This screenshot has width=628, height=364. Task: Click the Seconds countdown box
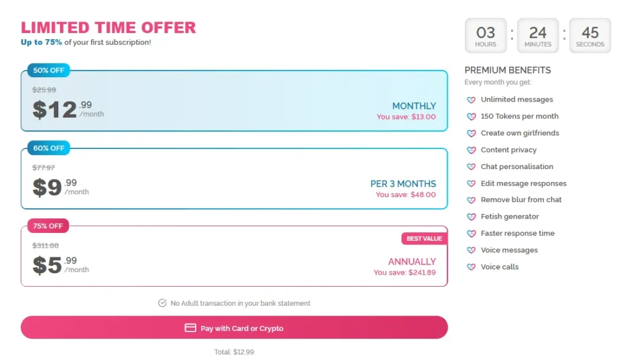click(x=590, y=36)
